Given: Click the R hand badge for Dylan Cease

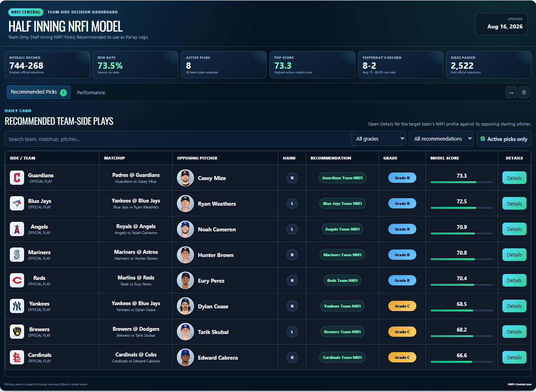Looking at the screenshot, I should tap(292, 306).
